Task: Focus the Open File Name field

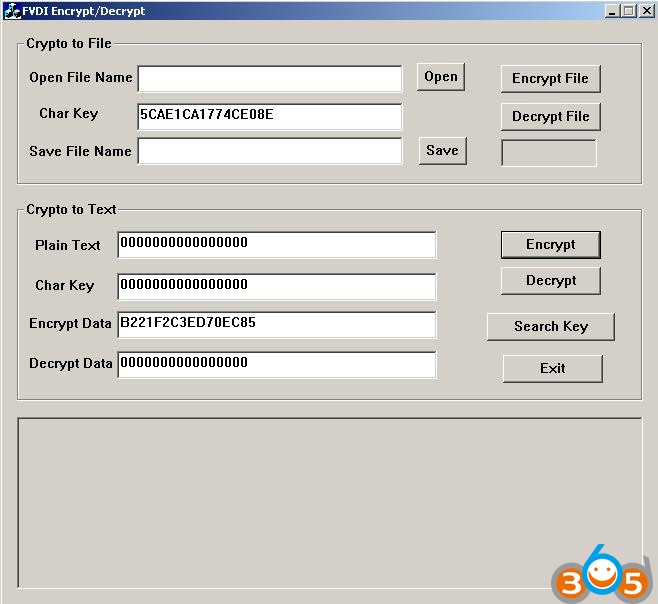Action: tap(270, 78)
